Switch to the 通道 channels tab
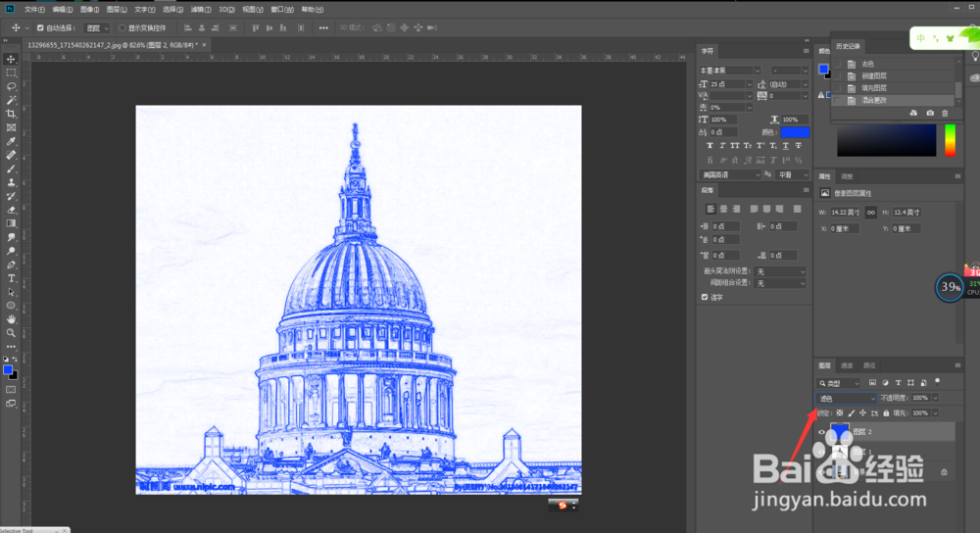The image size is (980, 533). pos(847,365)
